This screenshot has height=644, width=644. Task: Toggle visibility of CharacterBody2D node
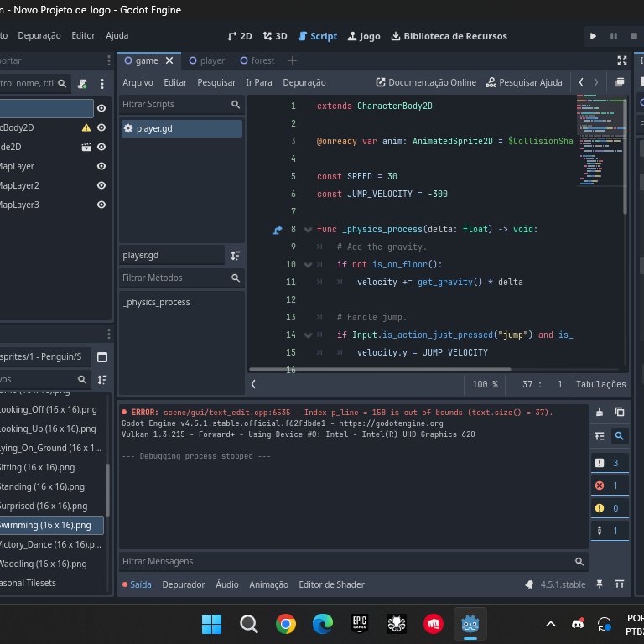(101, 127)
